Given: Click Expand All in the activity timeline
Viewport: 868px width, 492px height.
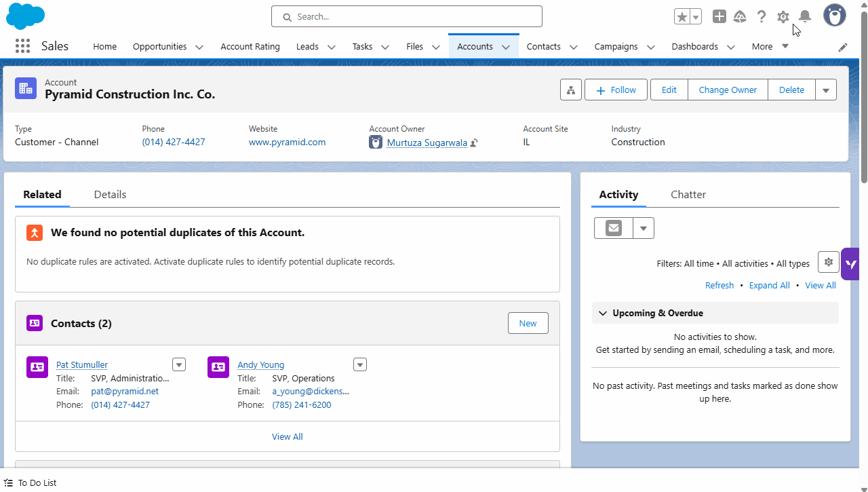Looking at the screenshot, I should tap(770, 286).
